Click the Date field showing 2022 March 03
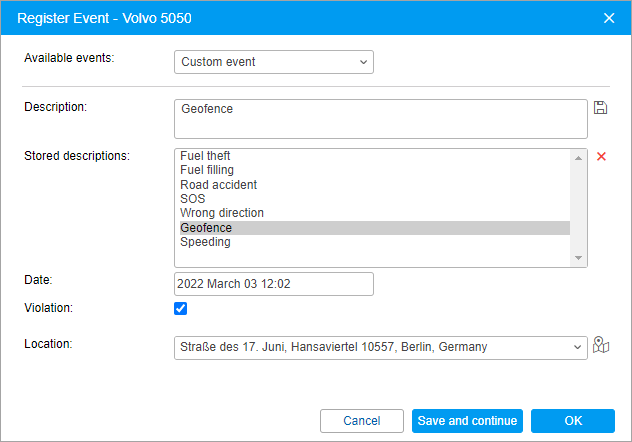 [x=274, y=284]
